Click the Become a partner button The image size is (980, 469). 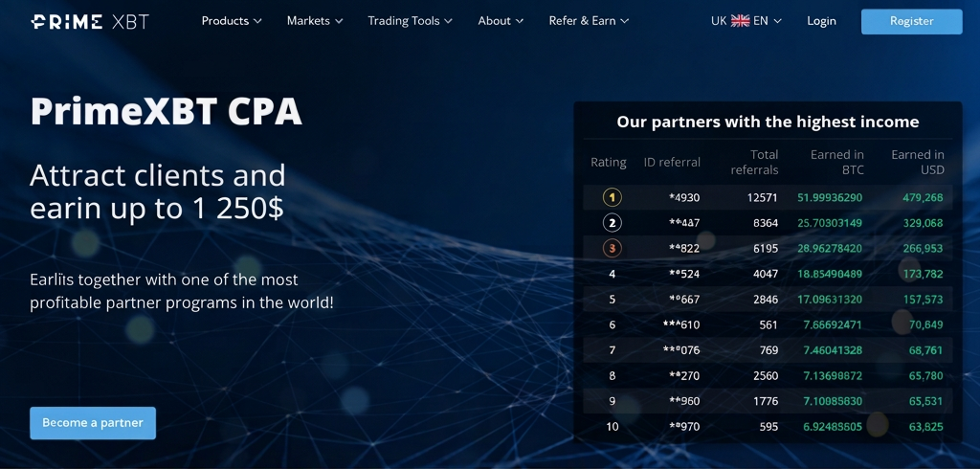coord(93,423)
